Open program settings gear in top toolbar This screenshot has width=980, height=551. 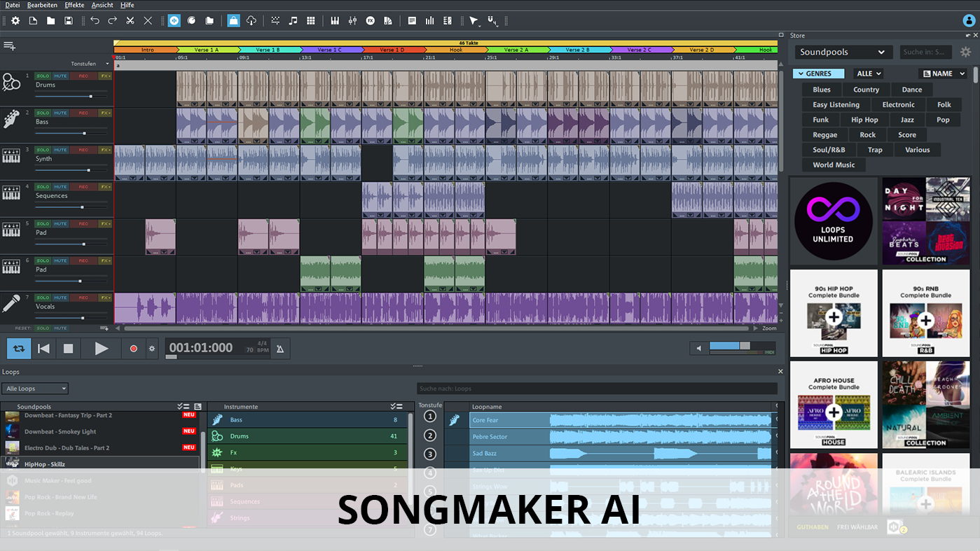click(x=15, y=21)
